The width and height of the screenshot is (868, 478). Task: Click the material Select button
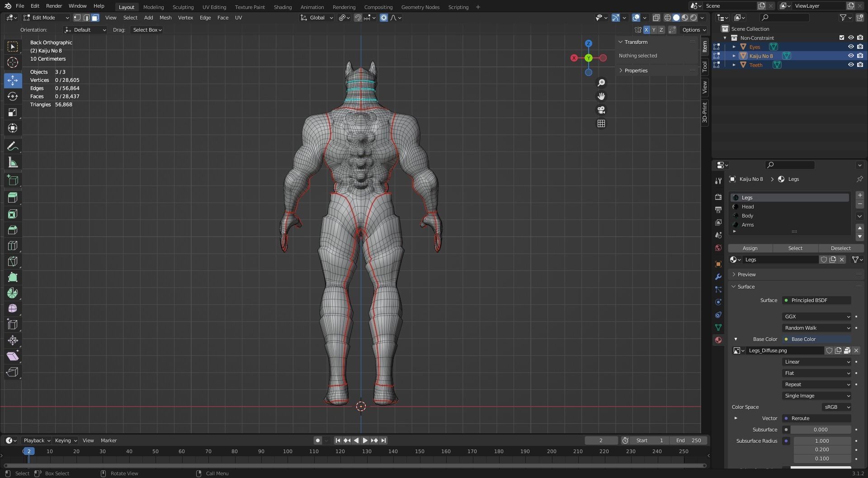(x=795, y=248)
